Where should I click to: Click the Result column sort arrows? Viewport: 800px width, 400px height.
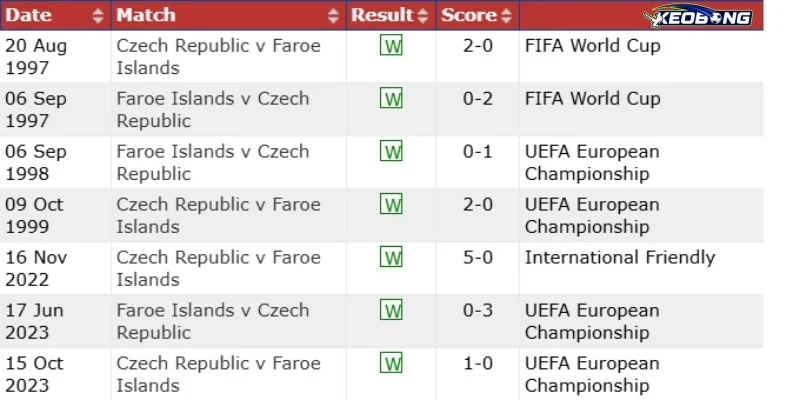tap(422, 16)
